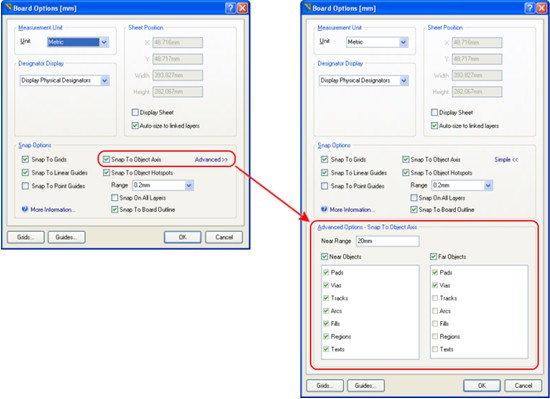
Task: Close the right Board Options dialog
Action: click(542, 8)
